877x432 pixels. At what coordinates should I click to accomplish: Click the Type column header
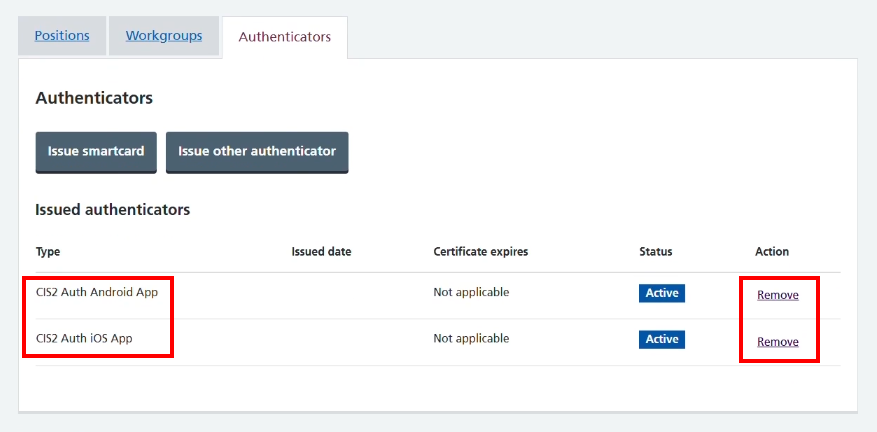[x=48, y=252]
